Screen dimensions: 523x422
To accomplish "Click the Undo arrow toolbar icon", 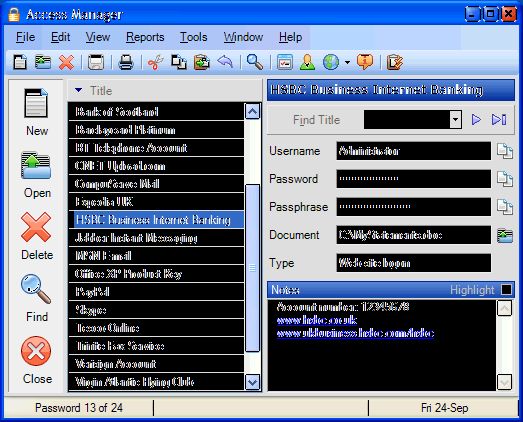I will pyautogui.click(x=225, y=62).
